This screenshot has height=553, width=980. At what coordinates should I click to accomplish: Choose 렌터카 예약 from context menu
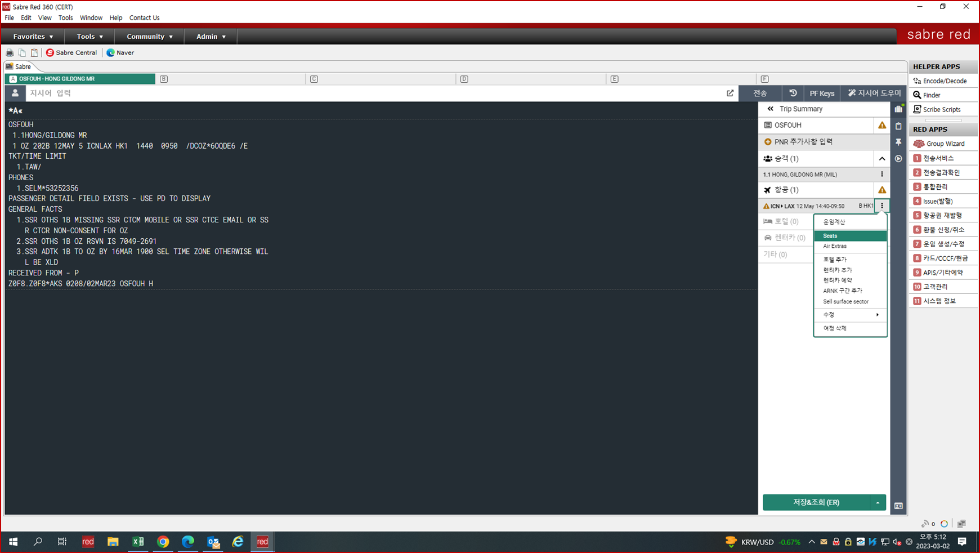[850, 280]
